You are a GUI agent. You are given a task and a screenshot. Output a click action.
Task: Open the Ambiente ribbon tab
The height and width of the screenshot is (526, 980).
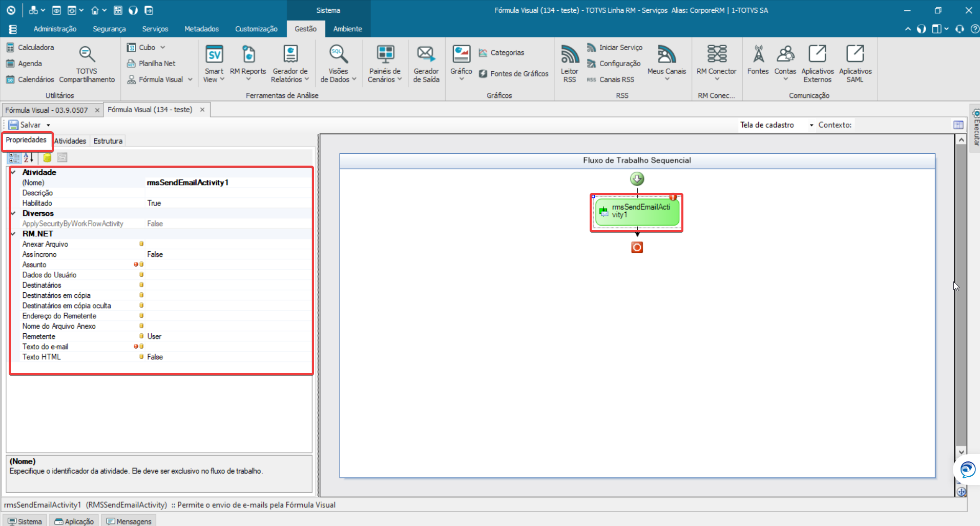(347, 29)
